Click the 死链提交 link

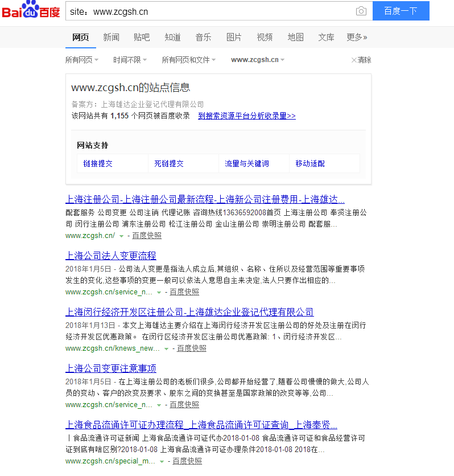(x=169, y=163)
